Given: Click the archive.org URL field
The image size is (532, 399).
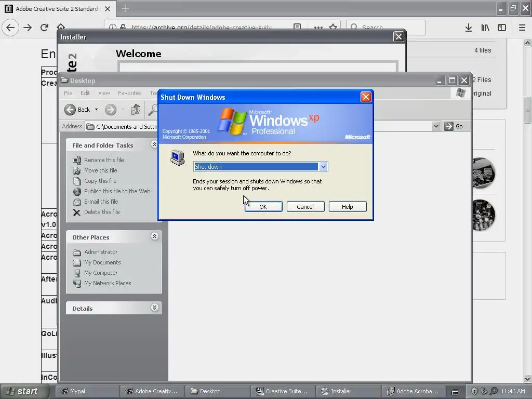Looking at the screenshot, I should pyautogui.click(x=202, y=27).
